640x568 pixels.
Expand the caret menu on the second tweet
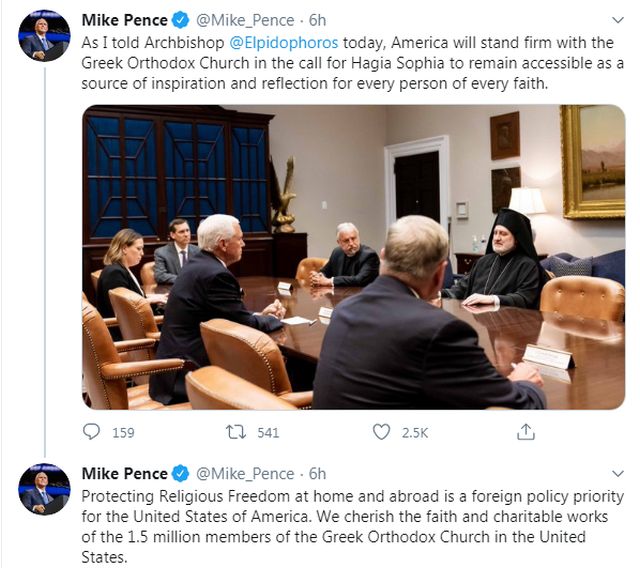pos(613,474)
